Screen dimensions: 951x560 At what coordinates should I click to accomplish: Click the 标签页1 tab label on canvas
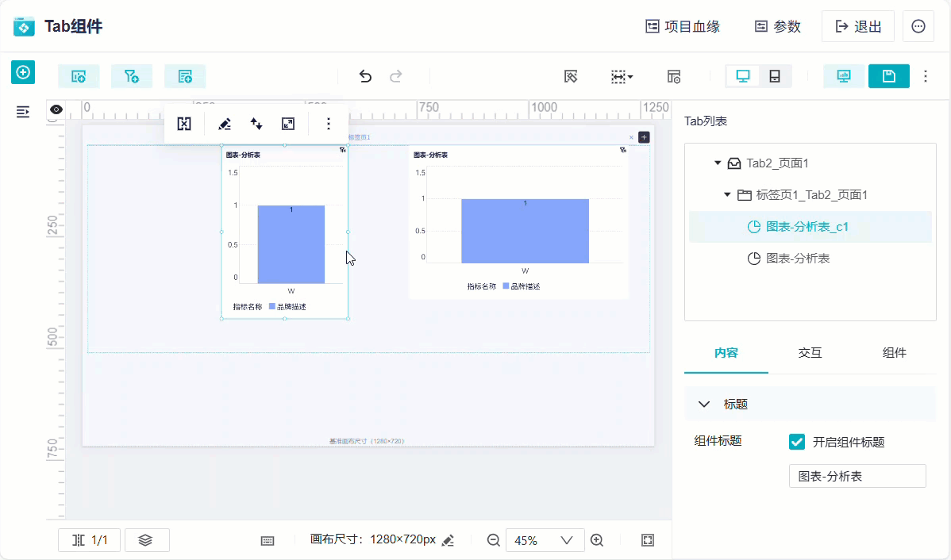click(x=359, y=137)
